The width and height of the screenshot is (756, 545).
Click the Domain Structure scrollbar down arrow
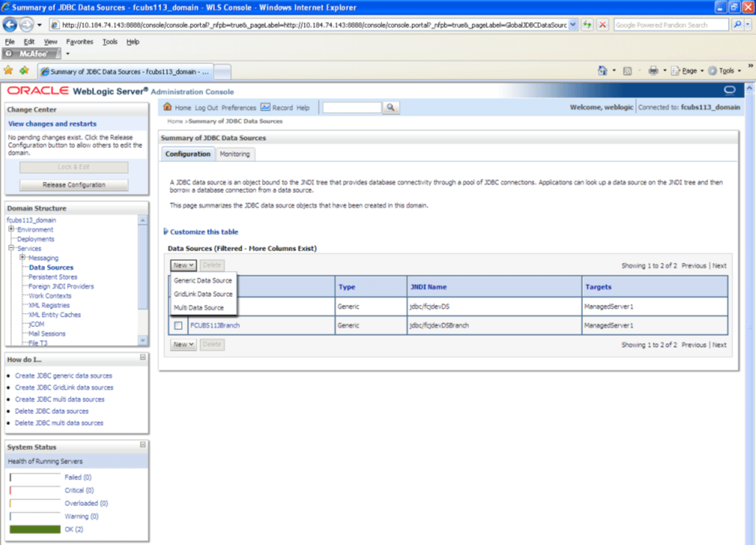tap(143, 340)
